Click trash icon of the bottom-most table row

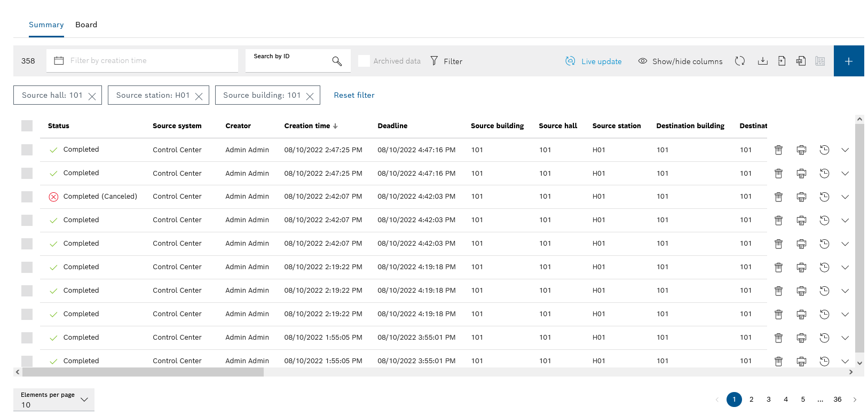coord(778,362)
